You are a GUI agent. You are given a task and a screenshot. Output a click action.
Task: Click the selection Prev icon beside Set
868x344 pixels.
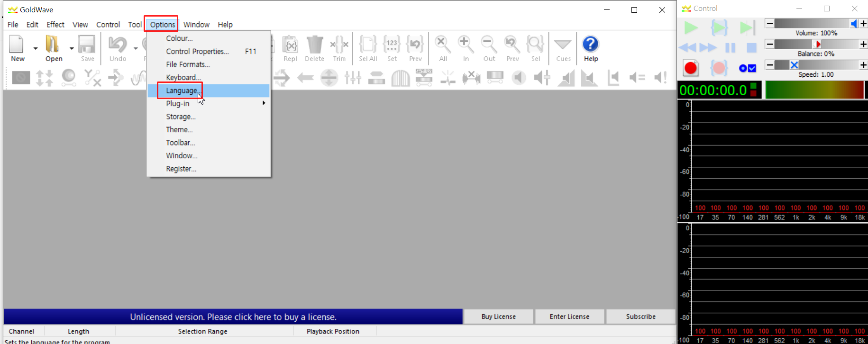(415, 45)
